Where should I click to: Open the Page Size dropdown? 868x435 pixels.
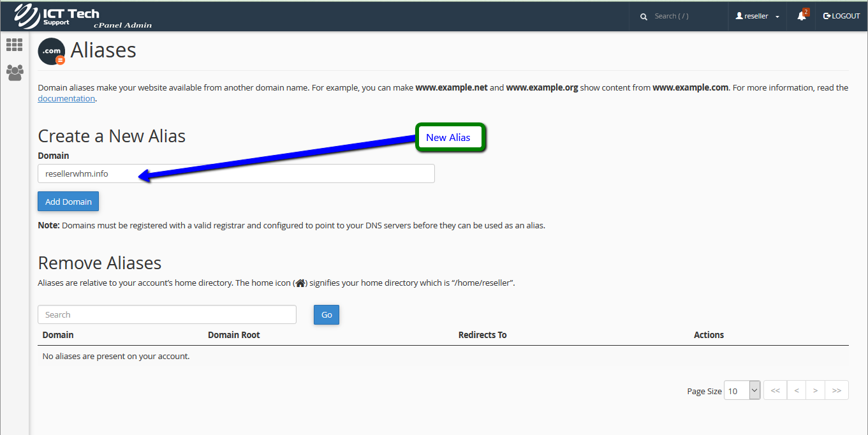(x=742, y=390)
